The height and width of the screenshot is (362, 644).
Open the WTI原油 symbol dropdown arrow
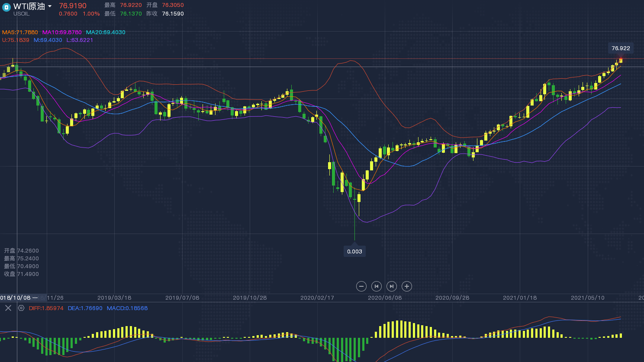click(50, 6)
